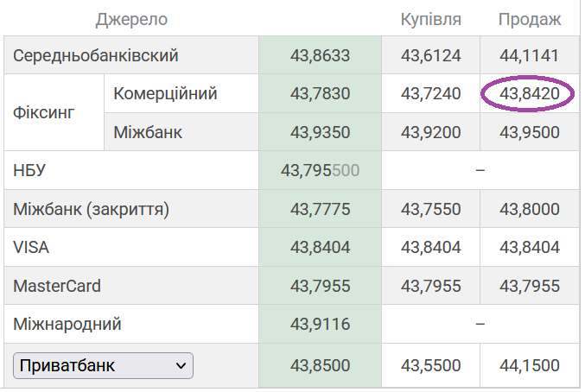585x392 pixels.
Task: Click the Джерело column header
Action: (131, 19)
